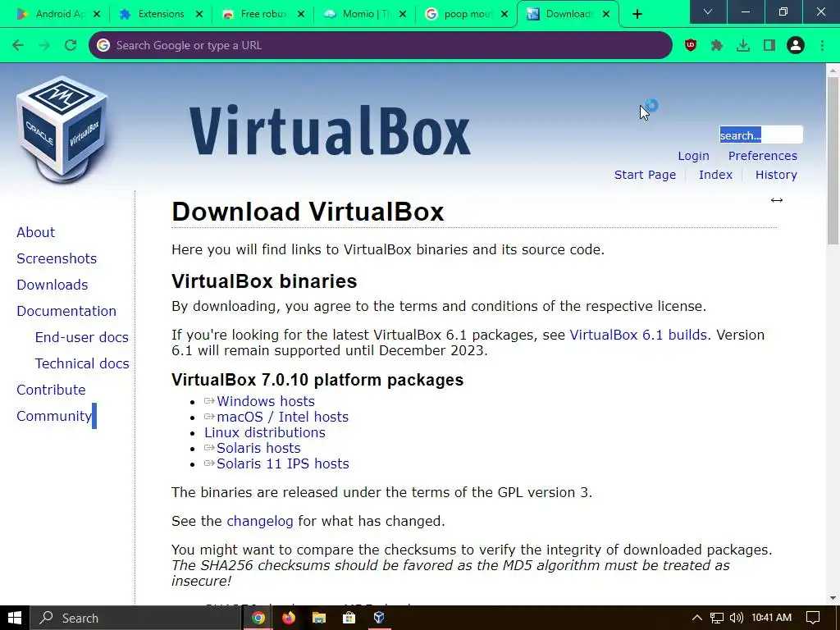Click the browser back arrow
840x630 pixels.
(18, 46)
